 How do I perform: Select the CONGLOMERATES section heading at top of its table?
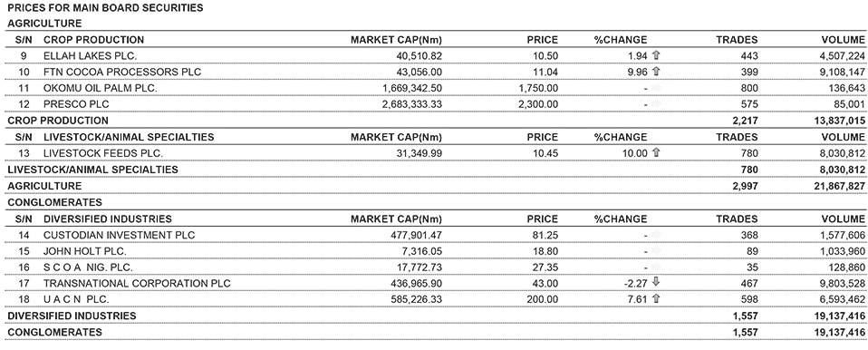54,202
